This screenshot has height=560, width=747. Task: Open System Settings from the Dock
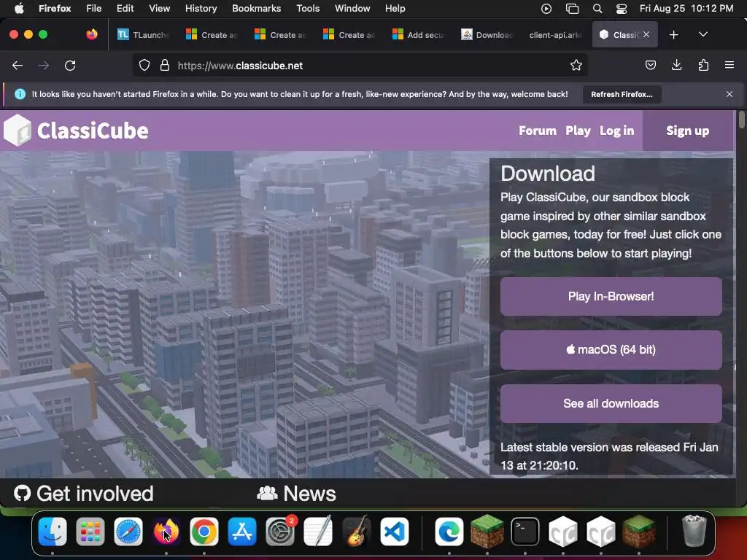280,532
